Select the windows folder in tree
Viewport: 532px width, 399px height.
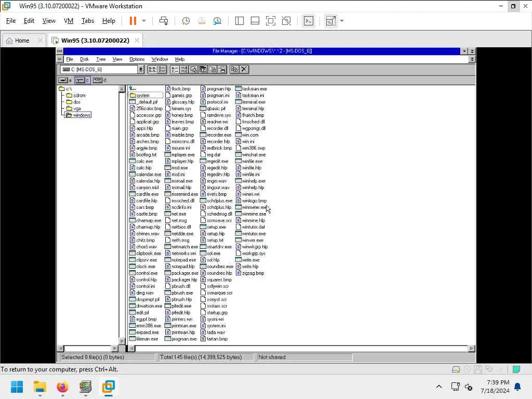78,115
